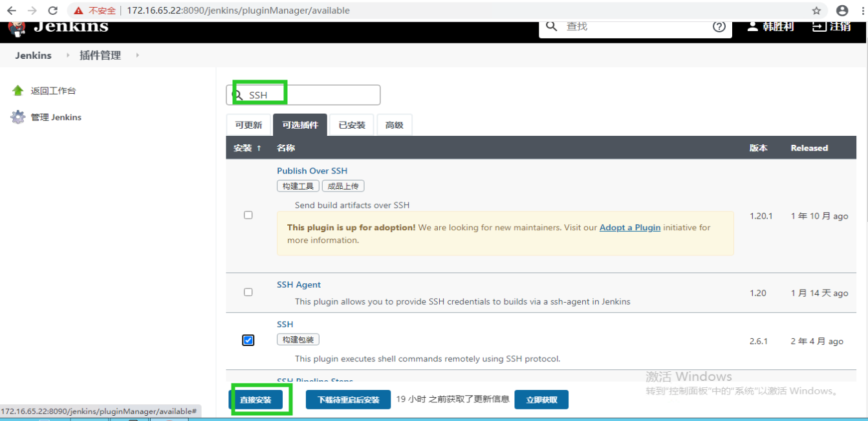
Task: Expand the chevron after 插件管理 breadcrumb
Action: [x=138, y=56]
